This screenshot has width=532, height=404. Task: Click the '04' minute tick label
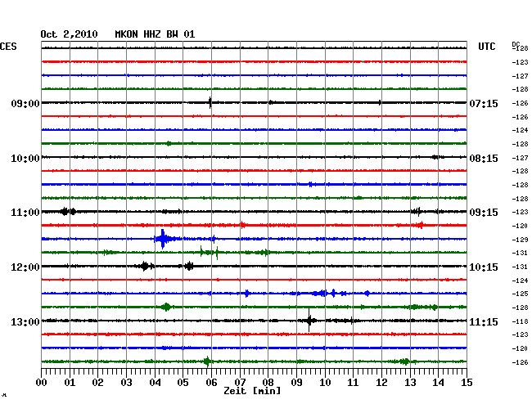point(155,382)
